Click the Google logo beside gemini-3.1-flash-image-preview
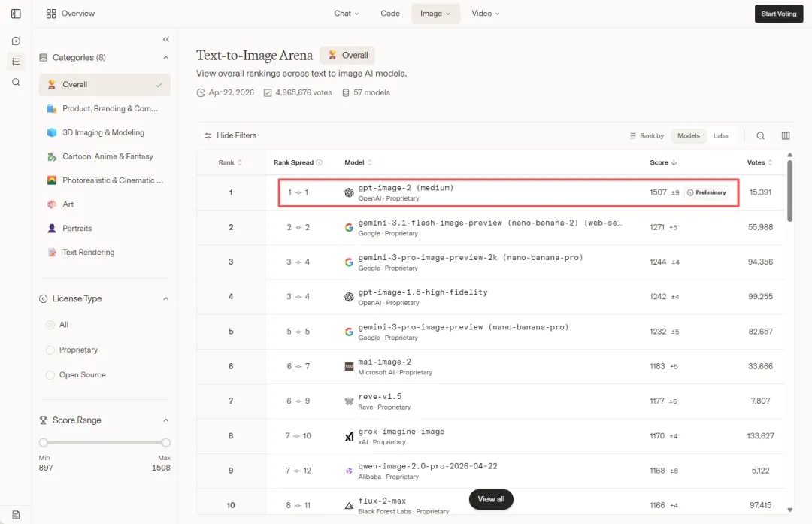The width and height of the screenshot is (812, 524). (349, 227)
